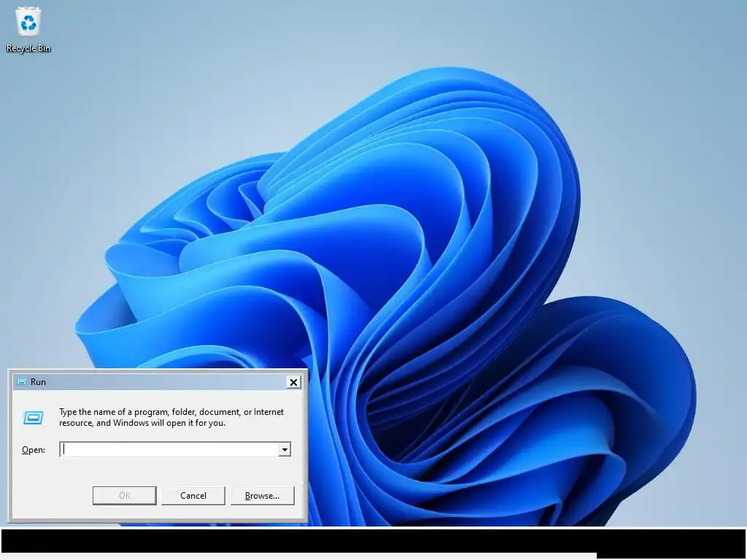The width and height of the screenshot is (747, 560).
Task: Click the Browse... button
Action: click(262, 496)
